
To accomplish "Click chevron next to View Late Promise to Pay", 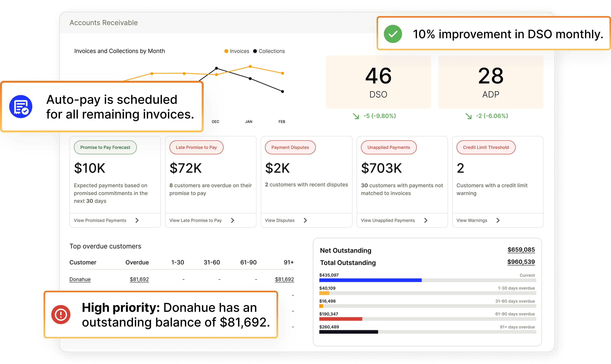I will tap(232, 220).
